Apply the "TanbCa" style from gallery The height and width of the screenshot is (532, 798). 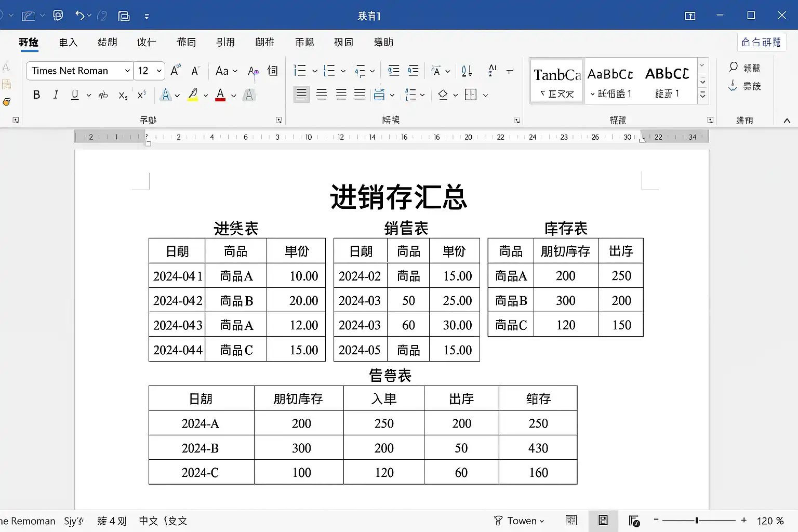(557, 82)
